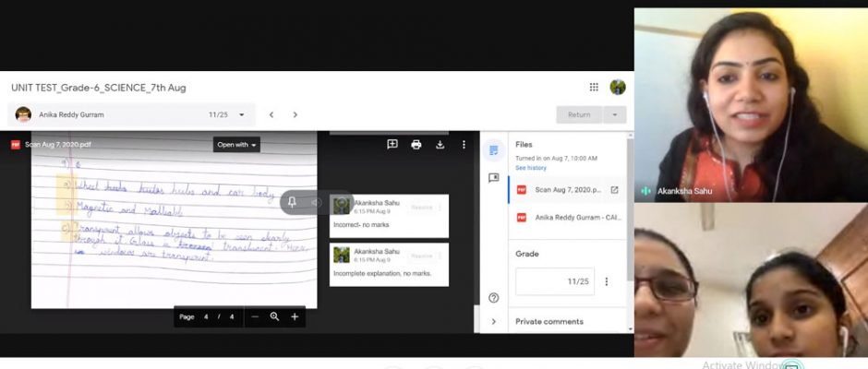Select the grading panel icon in the sidebar
868x369 pixels.
493,150
